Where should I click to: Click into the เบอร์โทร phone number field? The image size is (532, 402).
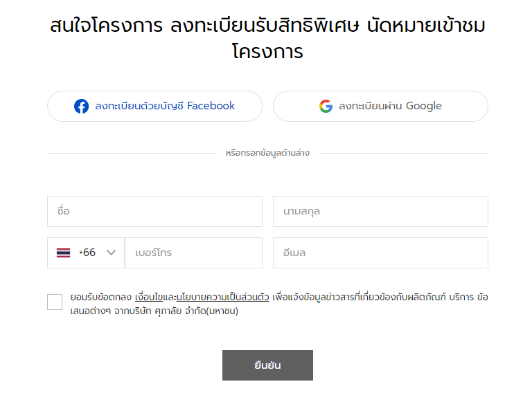click(193, 253)
